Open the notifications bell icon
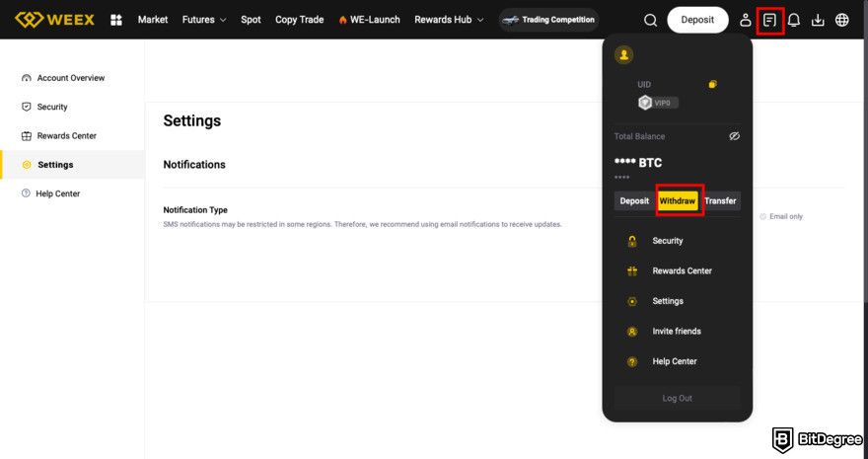Viewport: 868px width, 459px height. click(x=794, y=20)
